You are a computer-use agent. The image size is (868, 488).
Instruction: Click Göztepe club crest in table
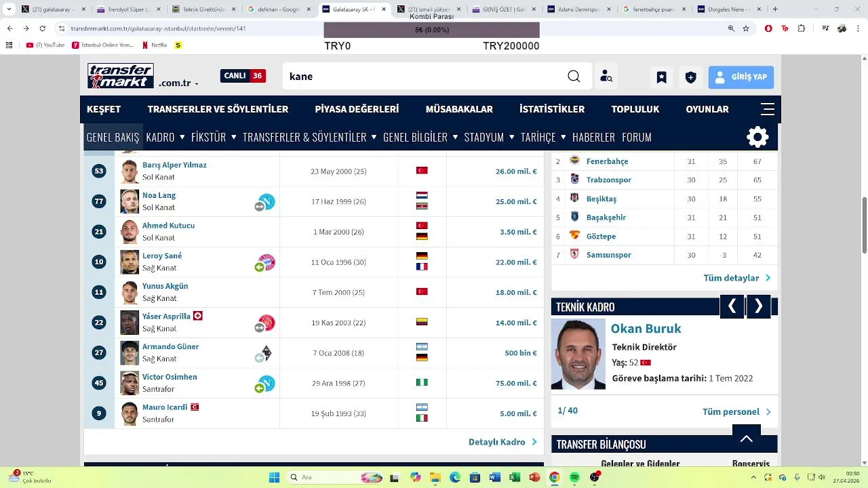[x=575, y=236]
